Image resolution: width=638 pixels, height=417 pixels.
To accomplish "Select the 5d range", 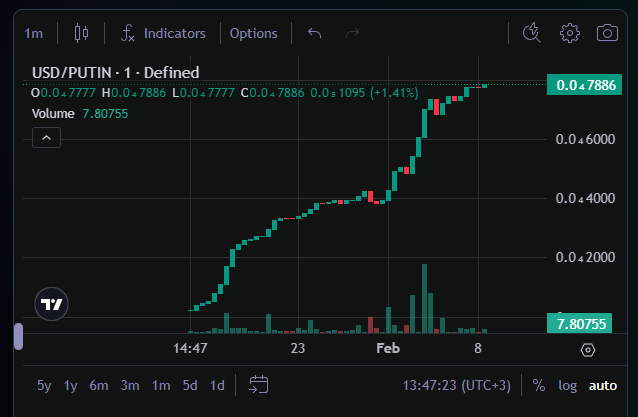I will click(x=190, y=385).
